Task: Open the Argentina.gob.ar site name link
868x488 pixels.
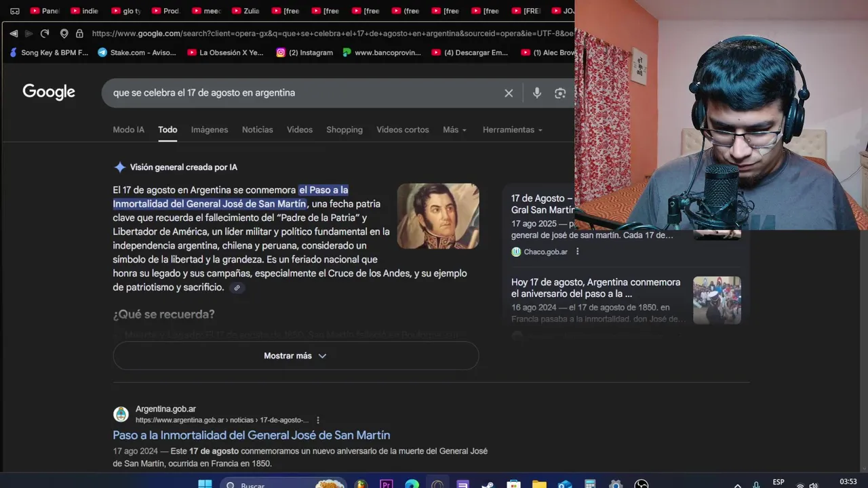Action: 165,409
